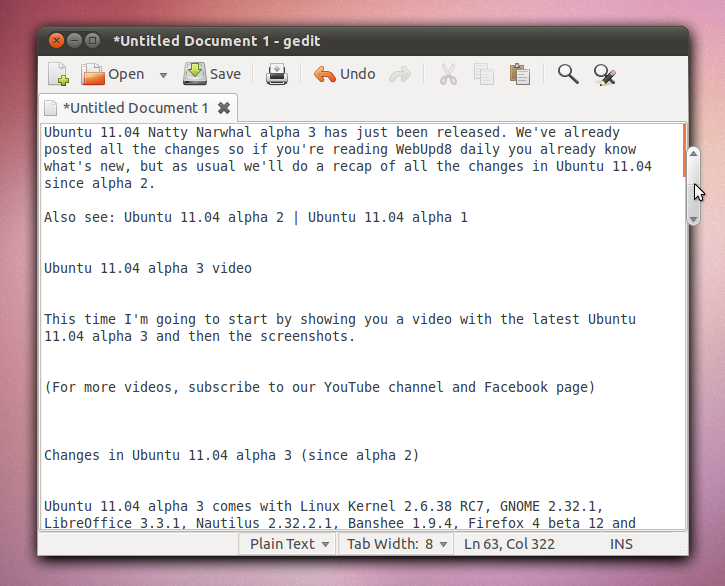Screen dimensions: 725x586
Task: Select the Untitled Document 1 tab
Action: (x=138, y=108)
